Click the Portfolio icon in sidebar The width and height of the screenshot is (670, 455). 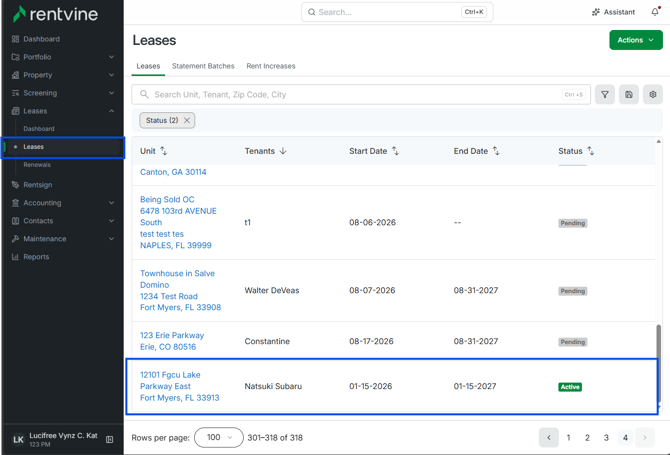coord(15,57)
